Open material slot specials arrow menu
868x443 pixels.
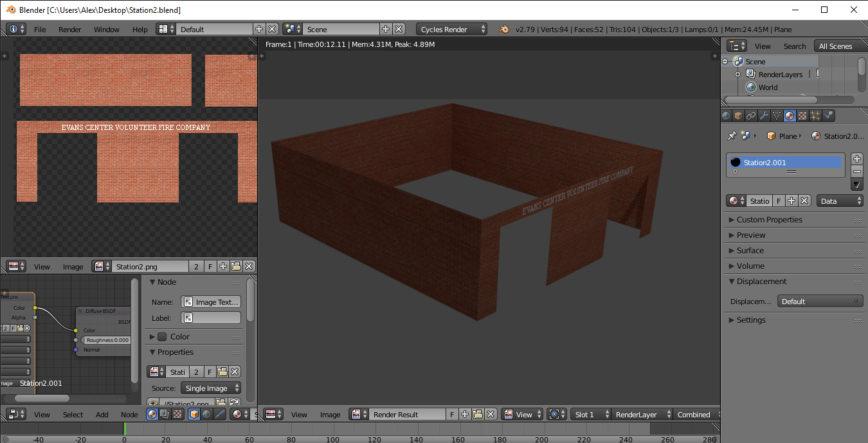(x=856, y=185)
